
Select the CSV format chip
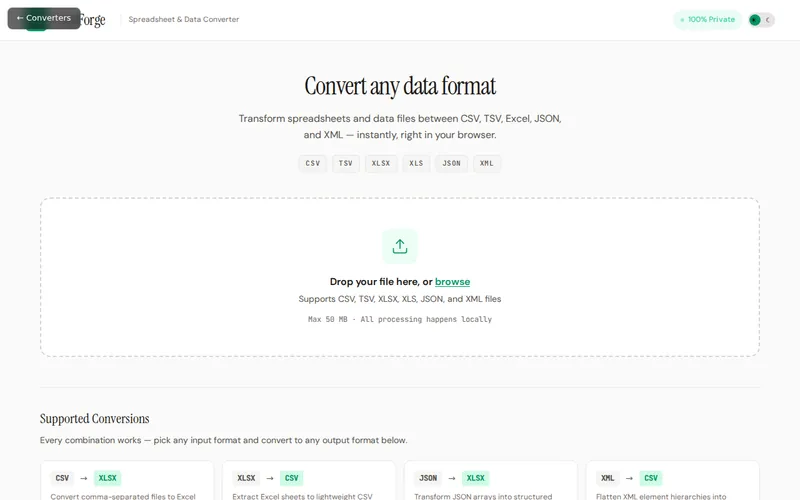(313, 164)
